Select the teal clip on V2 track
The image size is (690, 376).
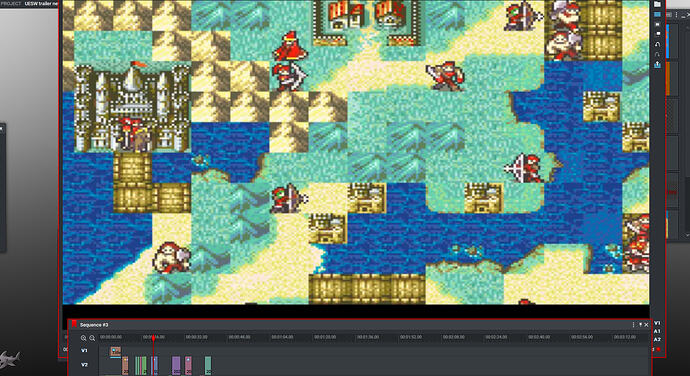tap(208, 365)
